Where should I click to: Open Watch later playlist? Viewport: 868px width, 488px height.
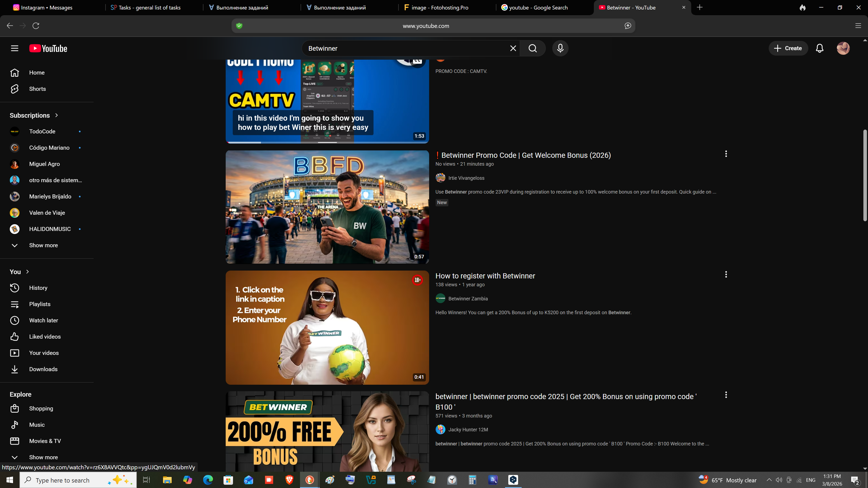(x=43, y=320)
